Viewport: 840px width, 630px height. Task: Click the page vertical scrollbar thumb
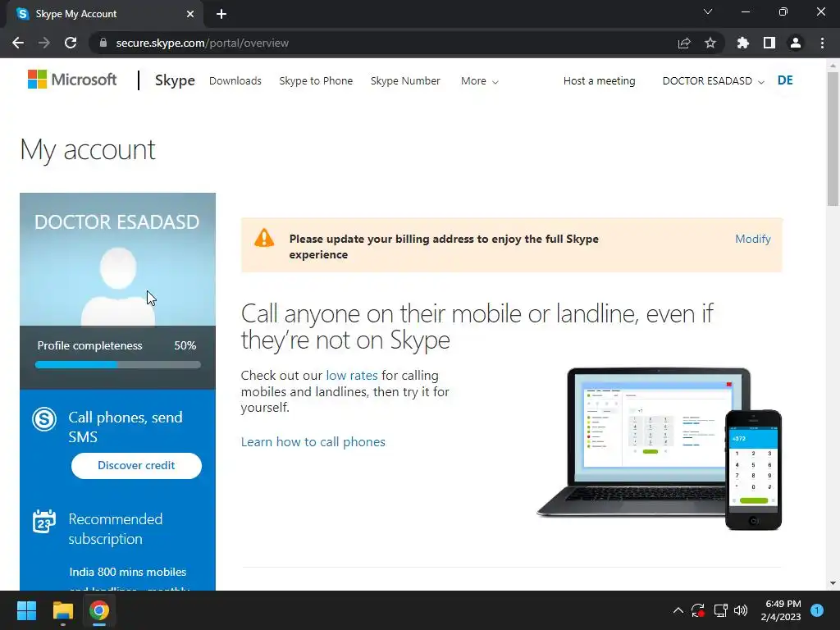833,138
